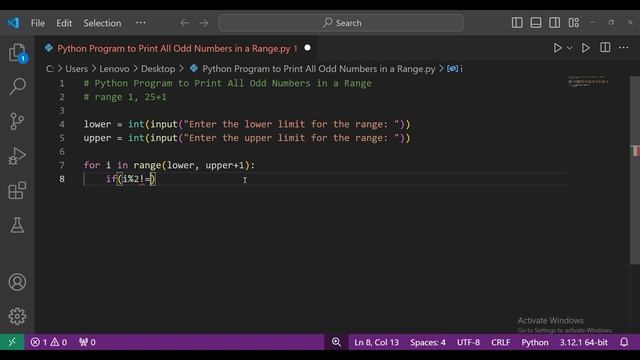Click line number 4 in gutter
640x360 pixels.
pyautogui.click(x=62, y=124)
